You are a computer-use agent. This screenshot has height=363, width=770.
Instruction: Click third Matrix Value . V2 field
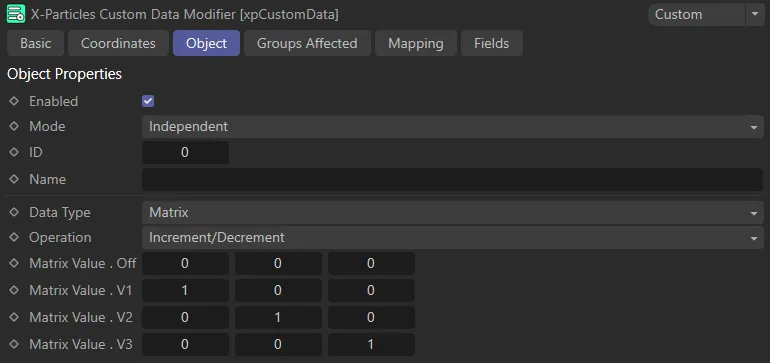(371, 317)
